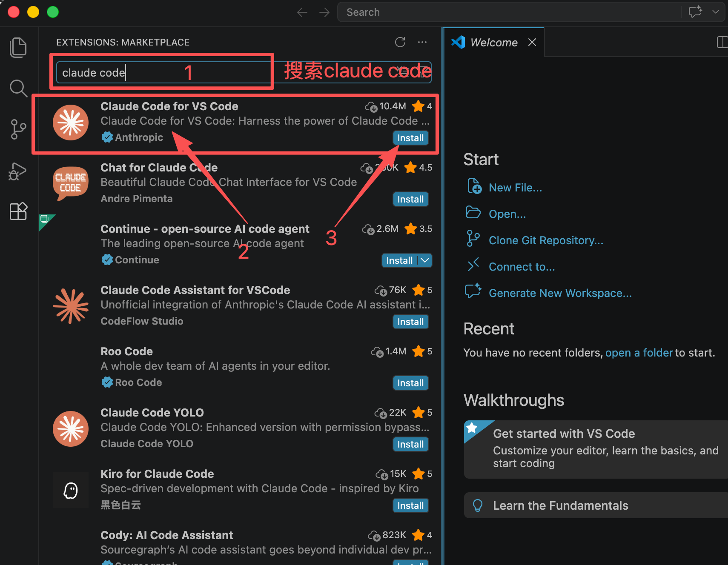Open the 'Learn the Fundamentals' walkthrough
The height and width of the screenshot is (565, 728).
pos(596,505)
